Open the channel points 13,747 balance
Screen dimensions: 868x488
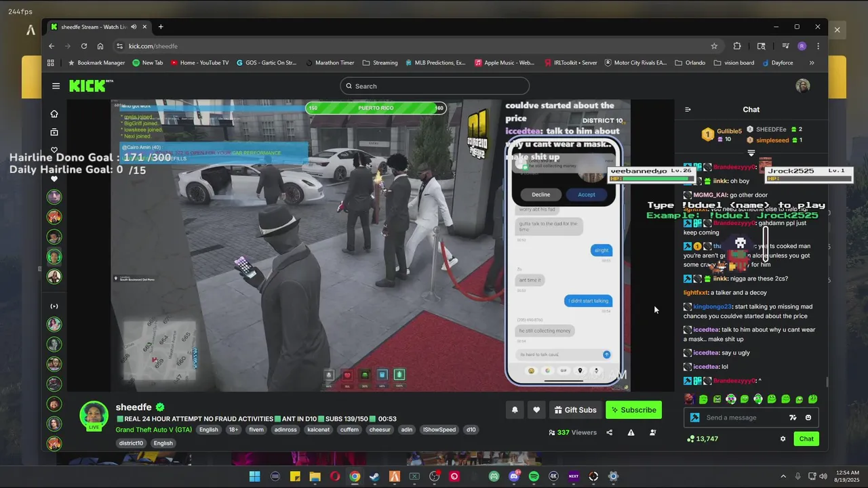[x=702, y=439]
